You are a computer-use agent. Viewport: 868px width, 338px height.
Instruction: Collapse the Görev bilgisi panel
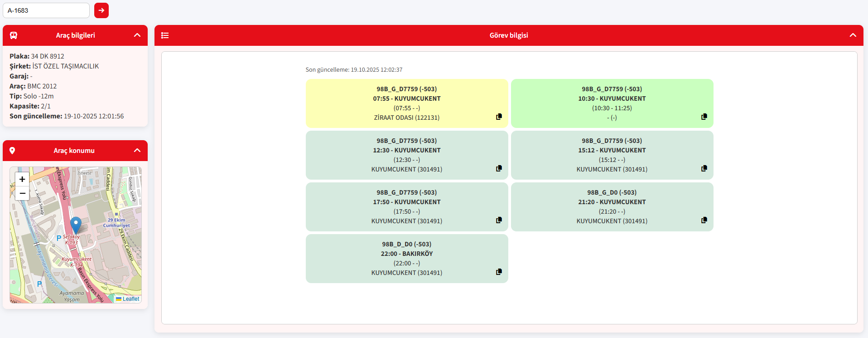tap(853, 35)
